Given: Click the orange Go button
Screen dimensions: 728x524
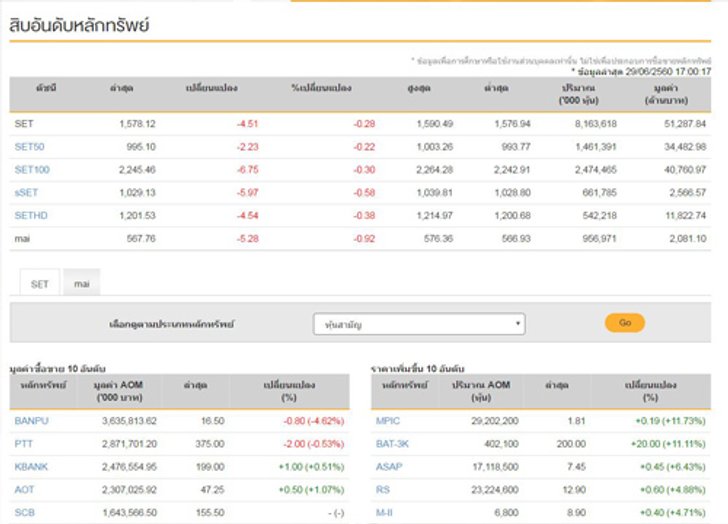Looking at the screenshot, I should click(625, 323).
